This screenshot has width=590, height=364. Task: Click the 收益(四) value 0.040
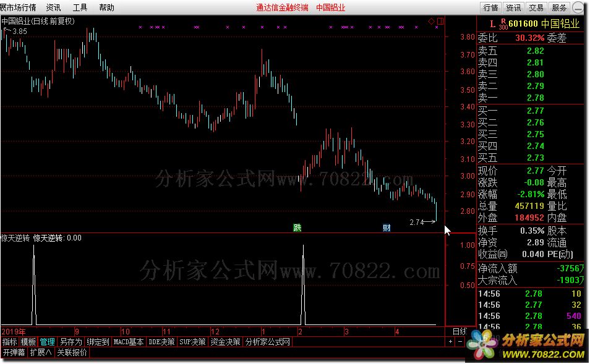(x=533, y=254)
